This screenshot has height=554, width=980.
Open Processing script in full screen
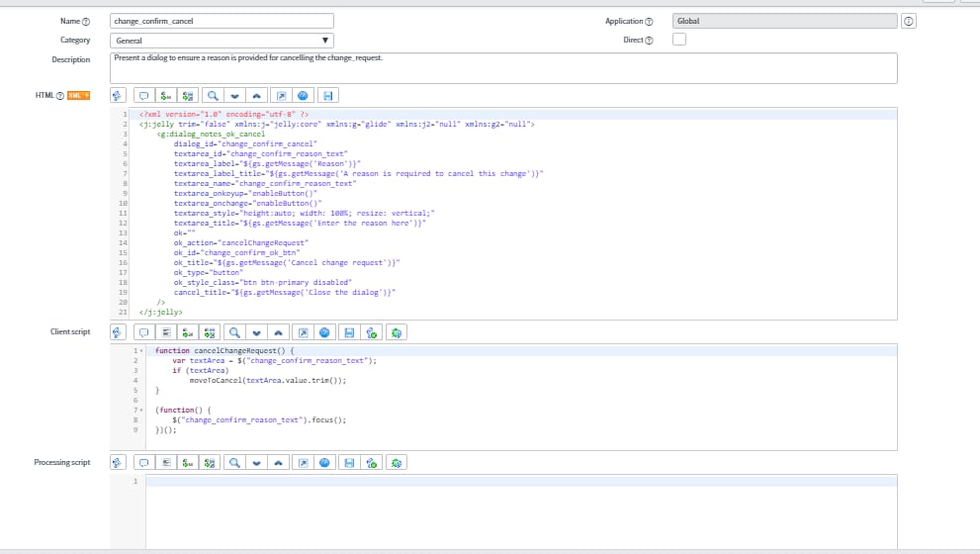pyautogui.click(x=304, y=463)
